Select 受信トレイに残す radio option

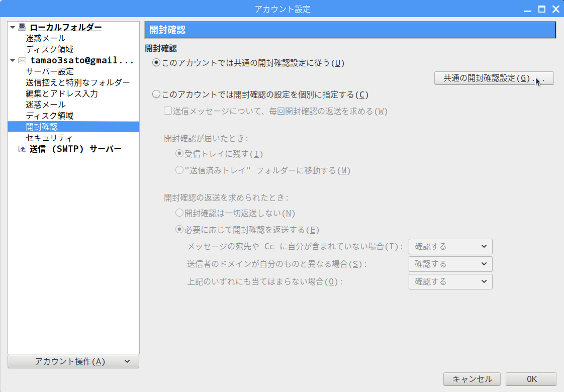click(179, 154)
